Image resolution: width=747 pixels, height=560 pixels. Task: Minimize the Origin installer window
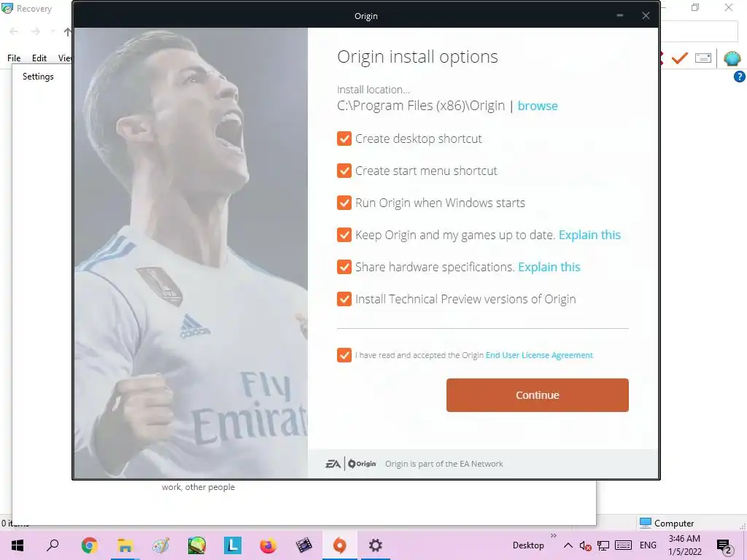coord(620,16)
